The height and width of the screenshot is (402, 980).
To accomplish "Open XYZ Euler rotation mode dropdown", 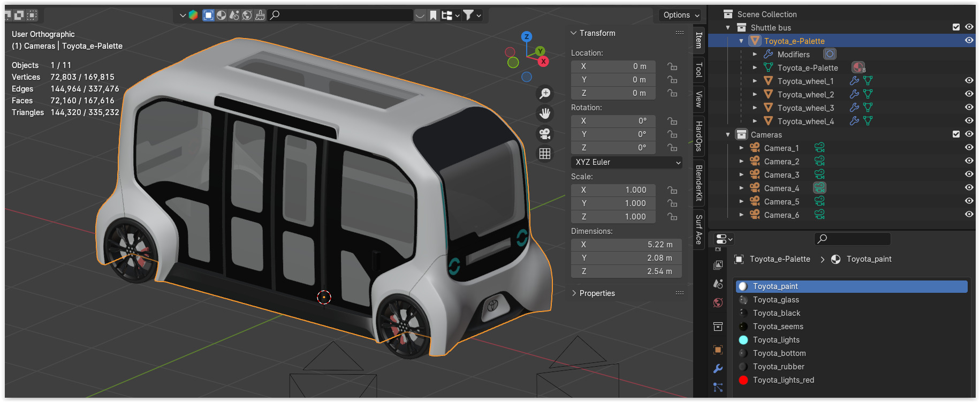I will click(626, 162).
